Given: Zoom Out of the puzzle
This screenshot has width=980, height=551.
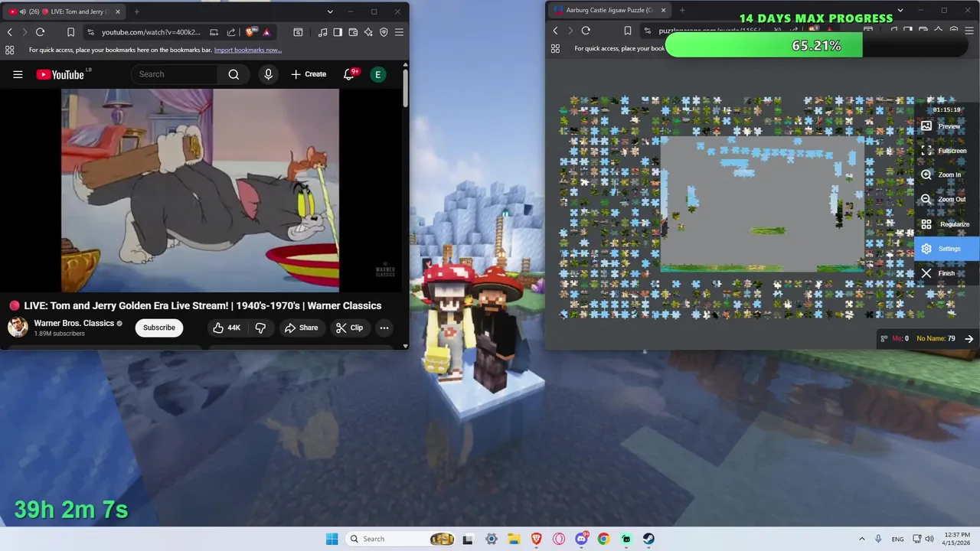Looking at the screenshot, I should click(x=947, y=200).
